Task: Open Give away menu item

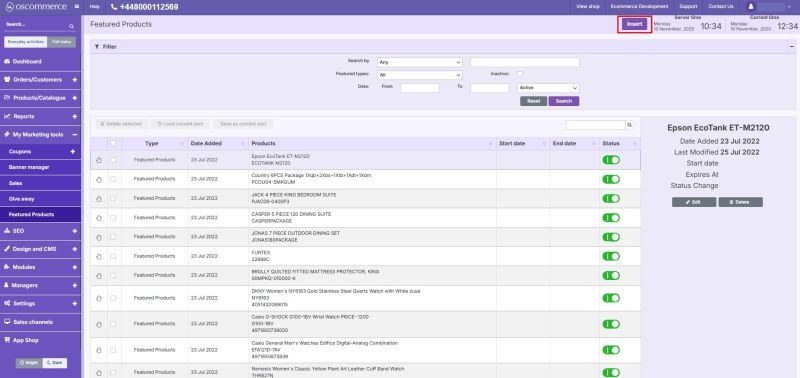Action: (40, 199)
